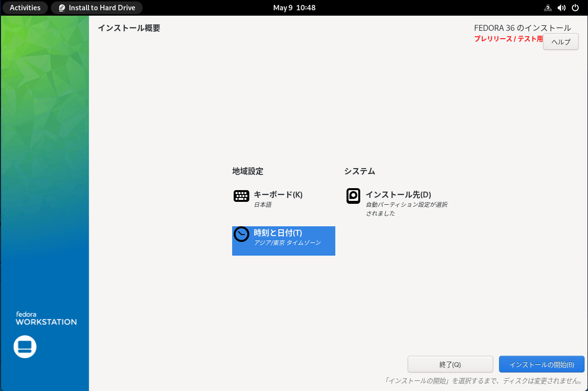Open the network status icon in top bar
Viewport: 588px width, 391px height.
(x=548, y=8)
